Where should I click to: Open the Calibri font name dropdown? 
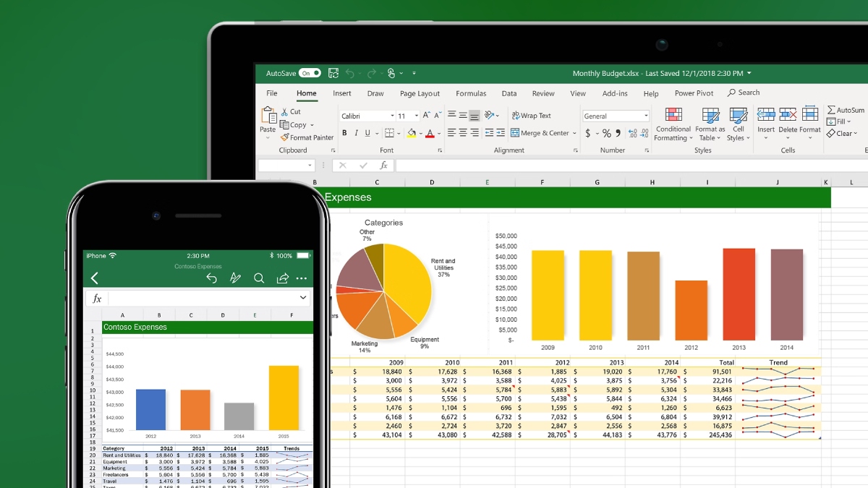367,116
